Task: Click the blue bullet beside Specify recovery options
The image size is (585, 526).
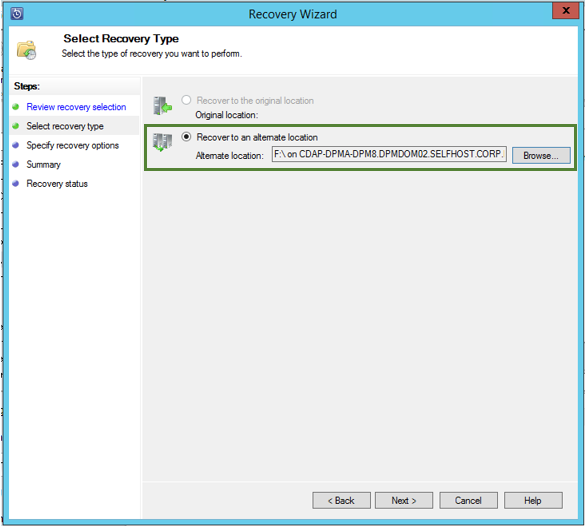Action: 16,145
